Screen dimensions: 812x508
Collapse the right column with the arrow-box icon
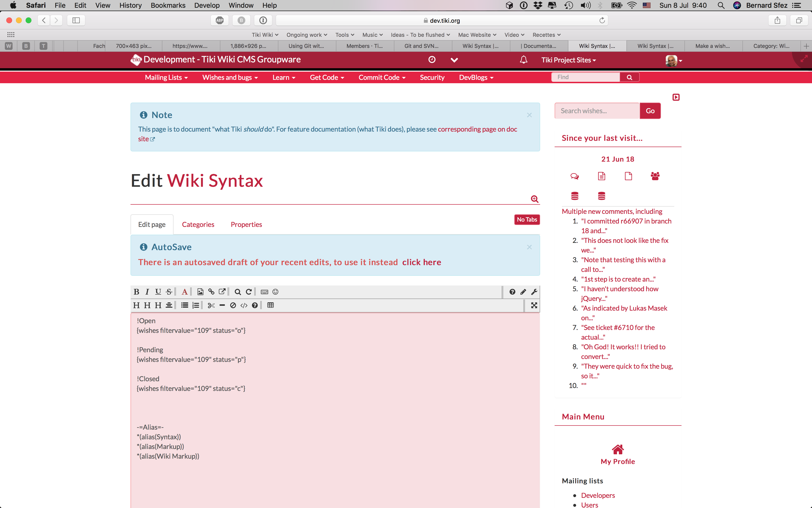coord(676,97)
